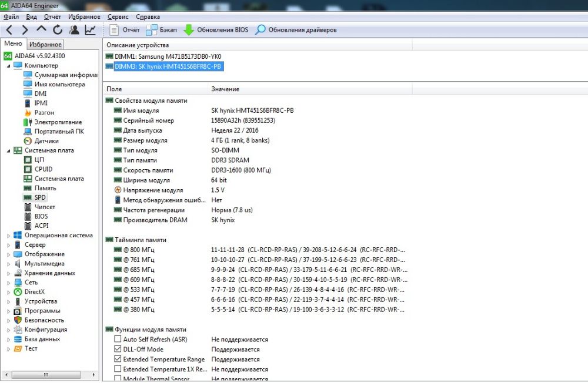Go back with the left arrow
Image resolution: width=588 pixels, height=383 pixels.
(x=9, y=29)
